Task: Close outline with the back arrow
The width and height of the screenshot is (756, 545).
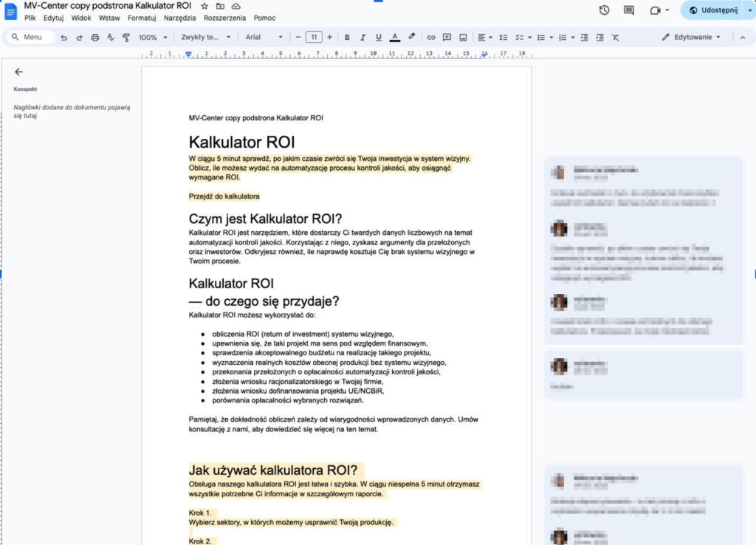Action: 18,72
